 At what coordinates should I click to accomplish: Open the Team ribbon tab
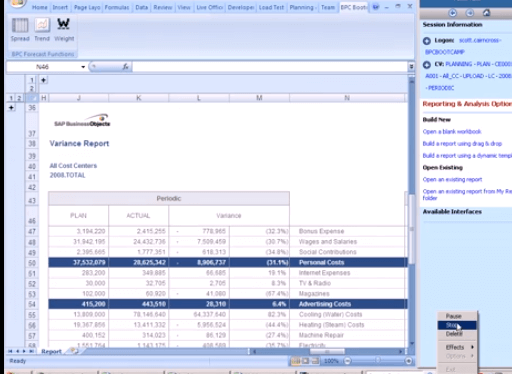pos(328,7)
